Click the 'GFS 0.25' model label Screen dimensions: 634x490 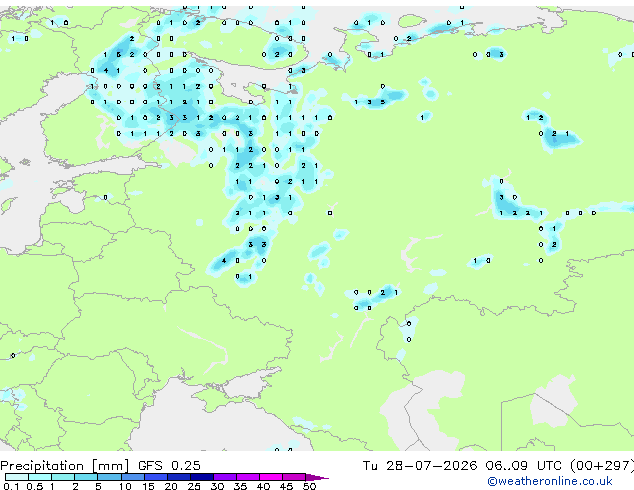(x=169, y=466)
